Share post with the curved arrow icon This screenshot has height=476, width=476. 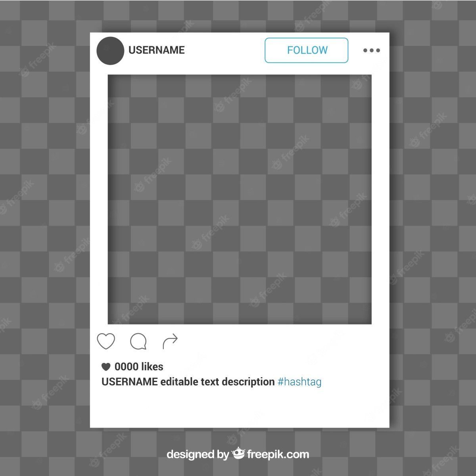pos(170,342)
